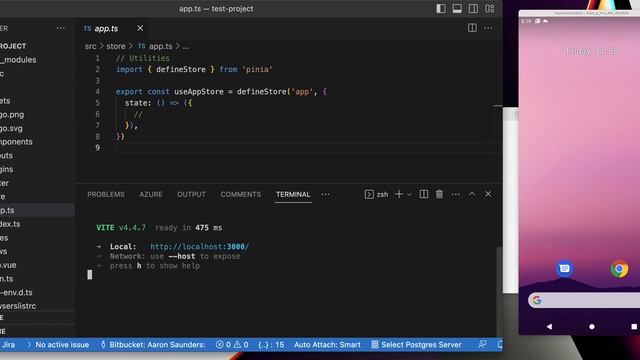
Task: Close the terminal panel
Action: (x=488, y=194)
